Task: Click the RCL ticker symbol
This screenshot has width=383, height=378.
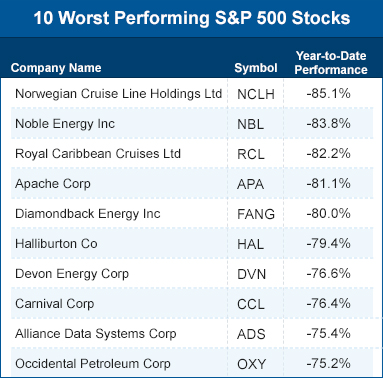Action: [251, 154]
